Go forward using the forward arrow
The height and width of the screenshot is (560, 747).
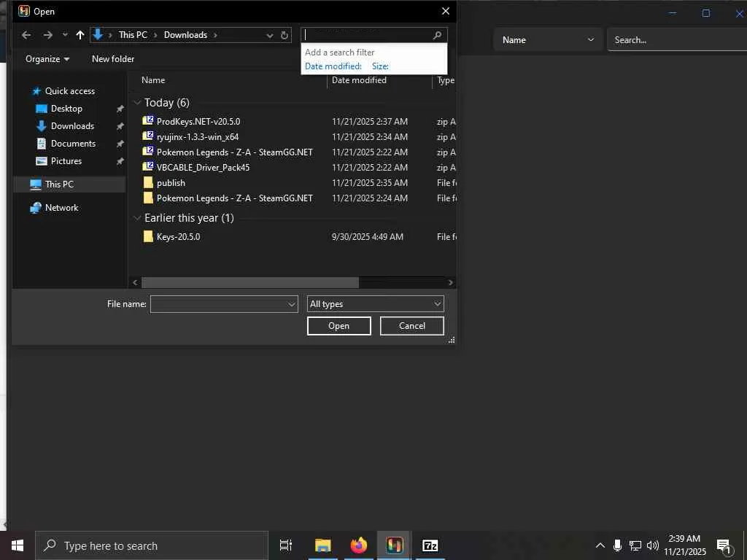[47, 35]
